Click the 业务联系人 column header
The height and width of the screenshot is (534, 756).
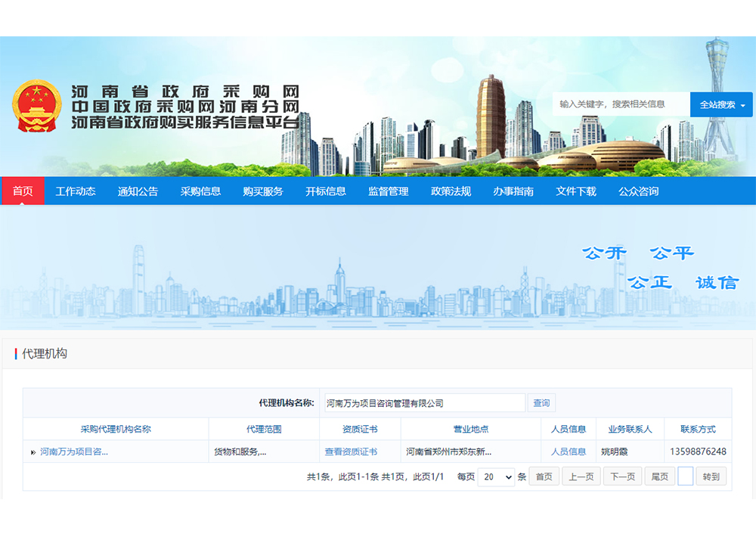630,430
